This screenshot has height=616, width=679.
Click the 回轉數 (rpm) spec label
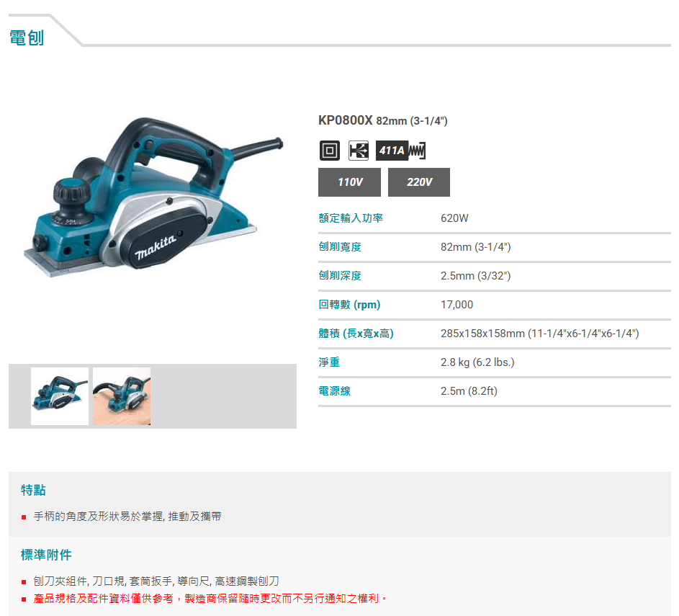tap(349, 305)
